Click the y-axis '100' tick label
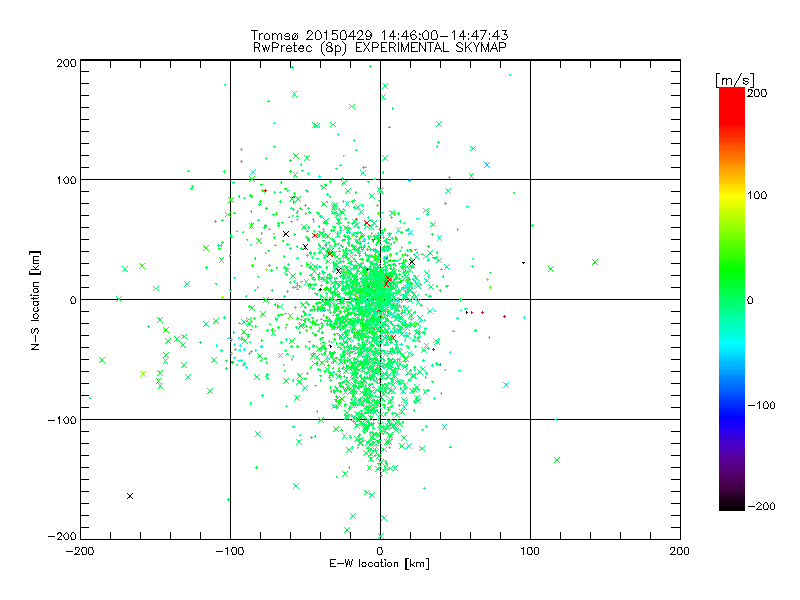 (x=66, y=180)
